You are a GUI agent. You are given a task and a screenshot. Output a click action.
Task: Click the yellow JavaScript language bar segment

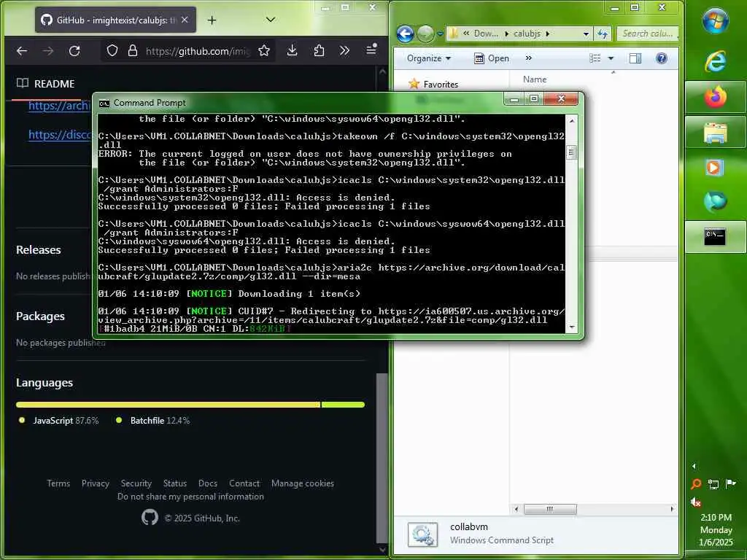tap(169, 405)
